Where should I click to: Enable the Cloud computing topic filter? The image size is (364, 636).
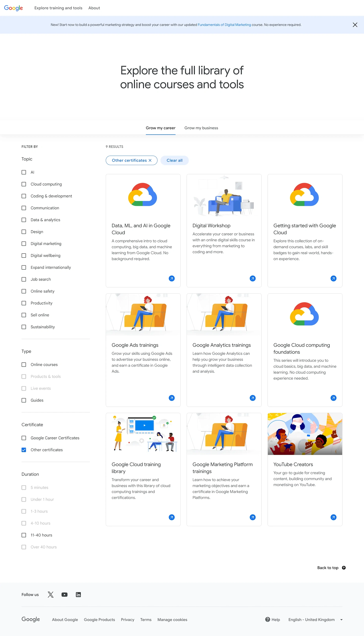pos(24,184)
